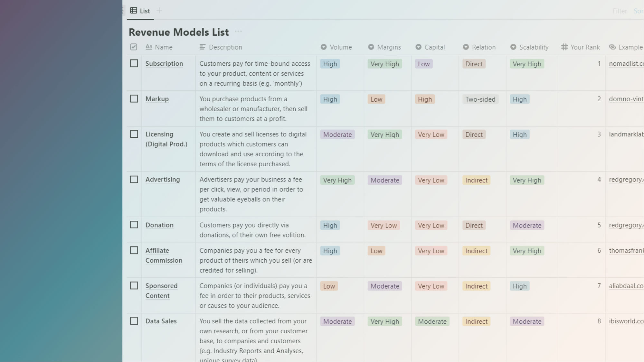Click the select icon beside Volume

(x=323, y=47)
